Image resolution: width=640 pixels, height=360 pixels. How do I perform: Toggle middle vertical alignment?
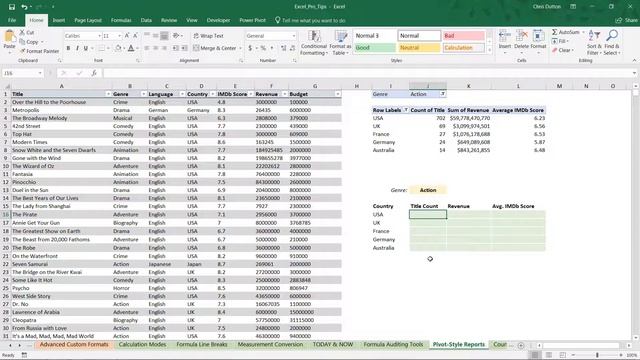tap(156, 36)
